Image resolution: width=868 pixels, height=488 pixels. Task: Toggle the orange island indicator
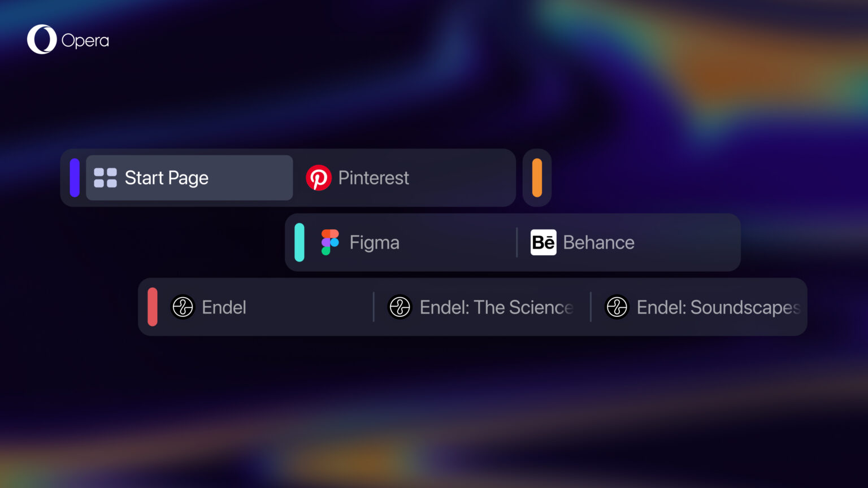point(537,177)
